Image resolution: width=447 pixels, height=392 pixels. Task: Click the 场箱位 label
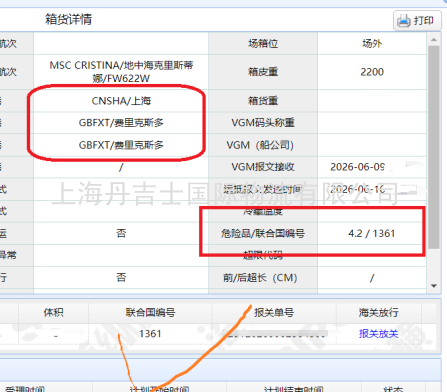coord(263,43)
